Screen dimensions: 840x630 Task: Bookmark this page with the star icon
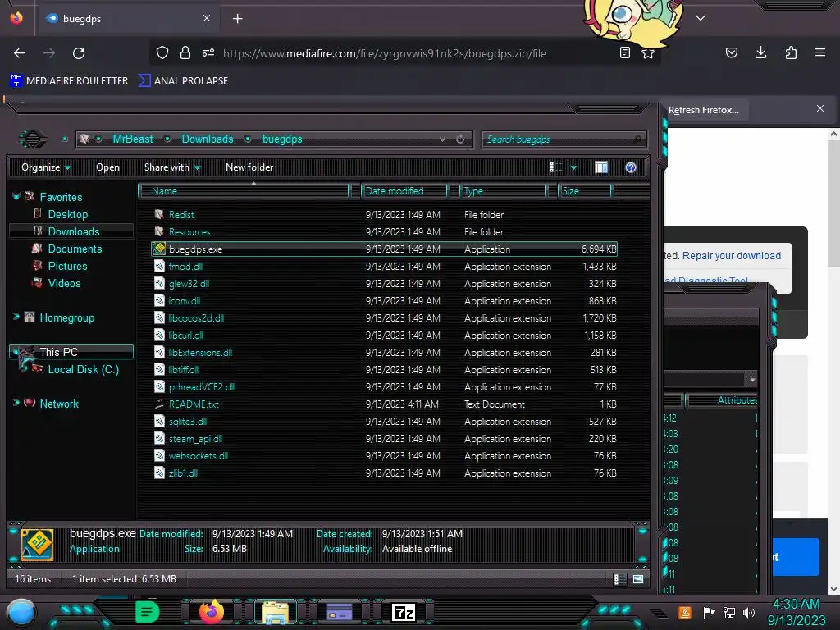tap(648, 53)
